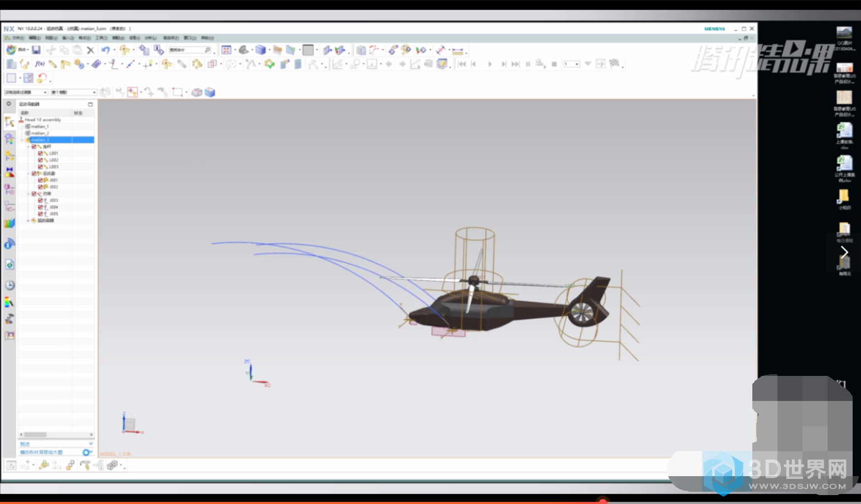Toggle the links group checkbox above L001
The height and width of the screenshot is (504, 861).
(33, 146)
